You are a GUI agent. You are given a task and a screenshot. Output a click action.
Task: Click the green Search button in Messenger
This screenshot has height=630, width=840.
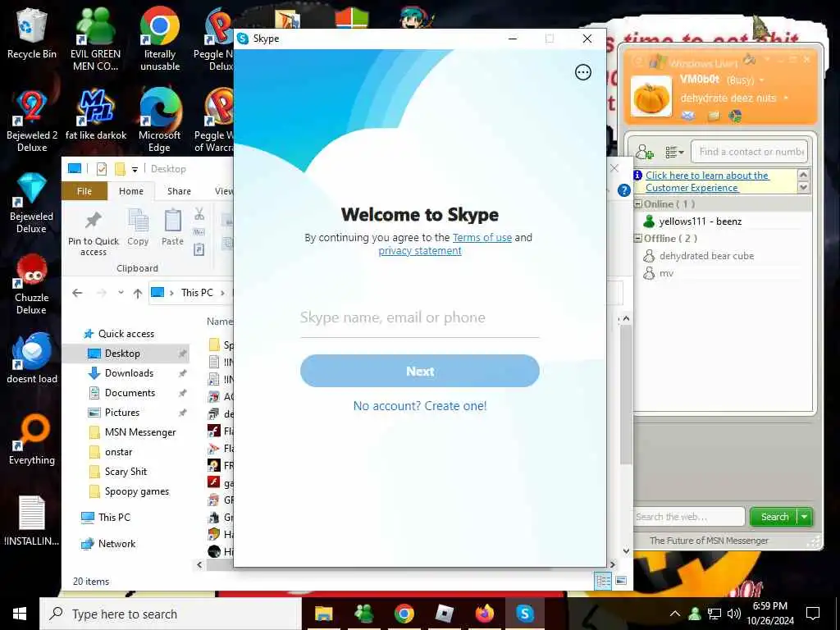click(x=774, y=517)
